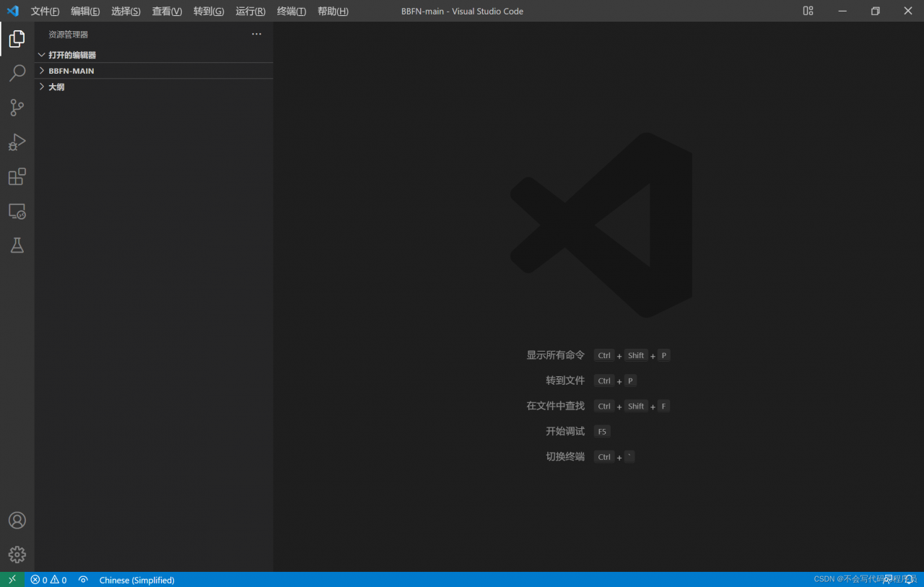Open the green remote window indicator
The height and width of the screenshot is (587, 924).
point(12,580)
